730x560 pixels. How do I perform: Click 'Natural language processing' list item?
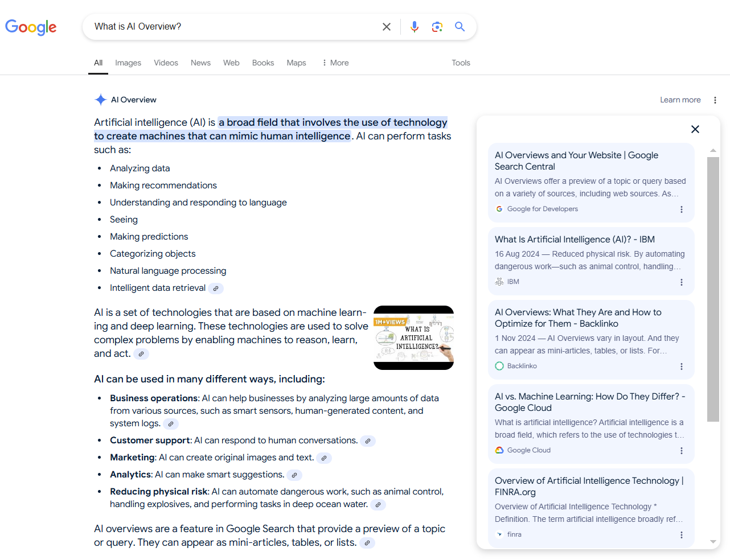[x=168, y=271]
